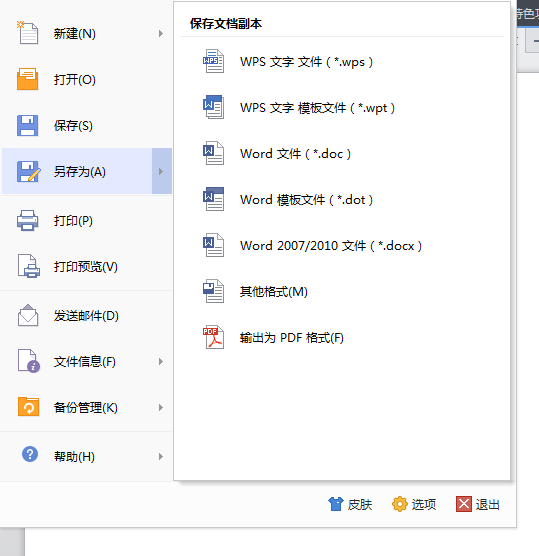The height and width of the screenshot is (556, 539).
Task: Click the options gear icon
Action: (400, 504)
